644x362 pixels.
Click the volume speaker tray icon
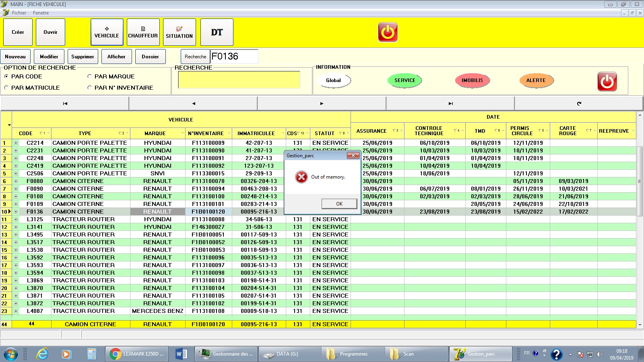[x=600, y=354]
